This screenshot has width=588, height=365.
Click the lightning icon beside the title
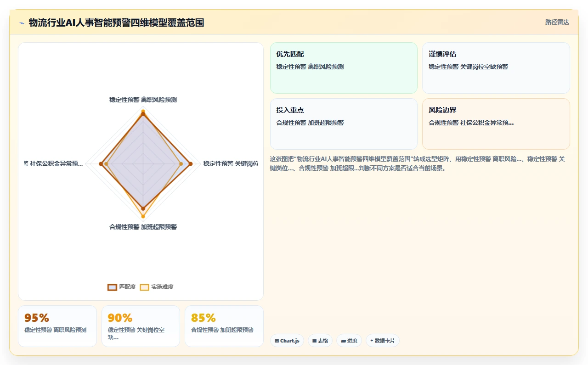pyautogui.click(x=22, y=22)
